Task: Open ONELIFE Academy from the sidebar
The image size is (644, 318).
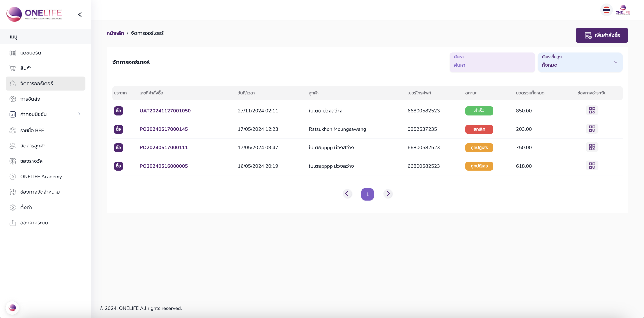Action: click(41, 177)
